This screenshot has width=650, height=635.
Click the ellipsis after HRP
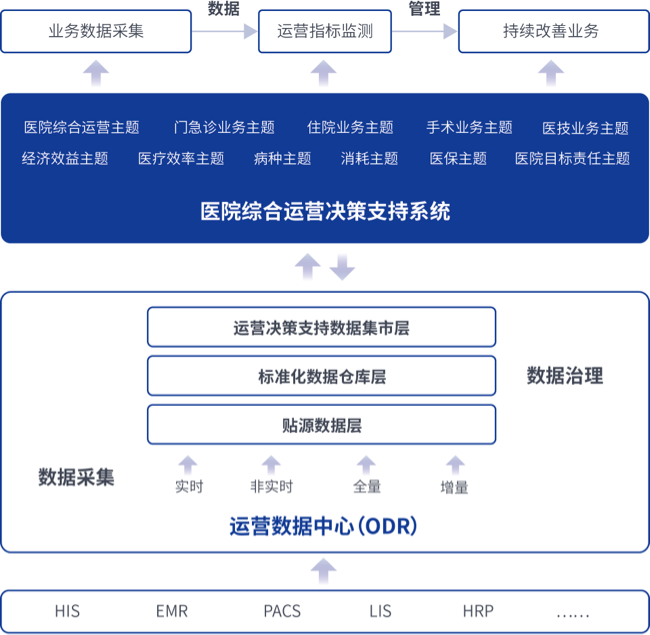(573, 615)
